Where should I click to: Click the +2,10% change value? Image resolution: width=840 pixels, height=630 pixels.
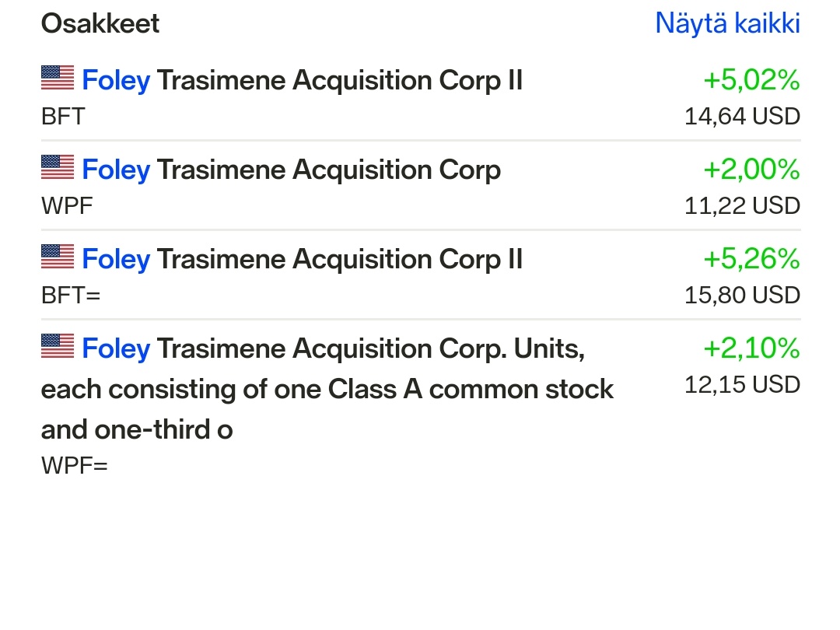coord(751,348)
